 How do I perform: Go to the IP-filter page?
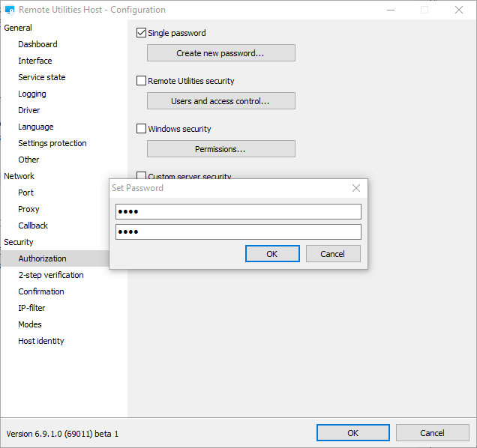(31, 308)
